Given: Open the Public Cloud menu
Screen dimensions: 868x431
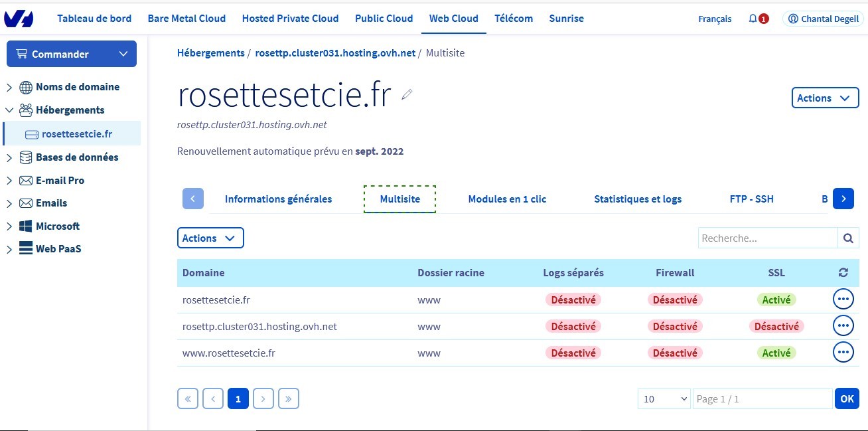Looking at the screenshot, I should tap(384, 19).
